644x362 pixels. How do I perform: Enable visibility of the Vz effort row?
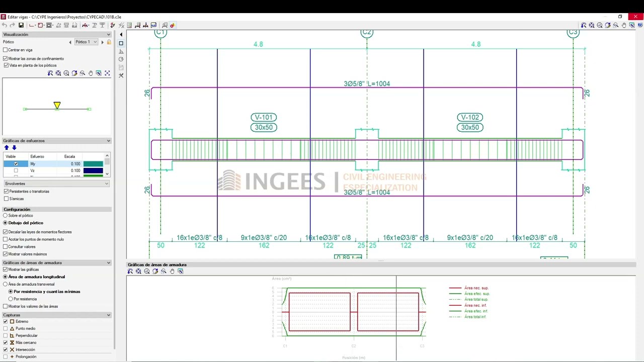pyautogui.click(x=16, y=171)
